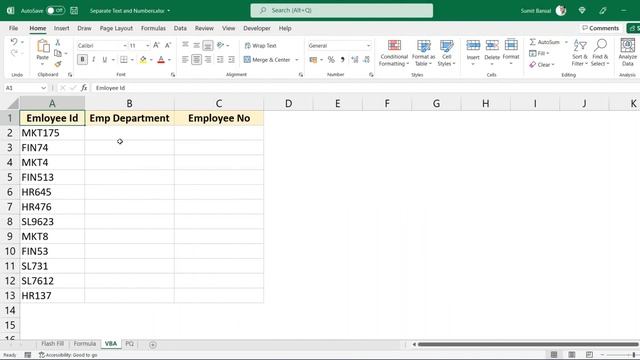This screenshot has width=640, height=360.
Task: Open the font size dropdown
Action: tap(147, 46)
